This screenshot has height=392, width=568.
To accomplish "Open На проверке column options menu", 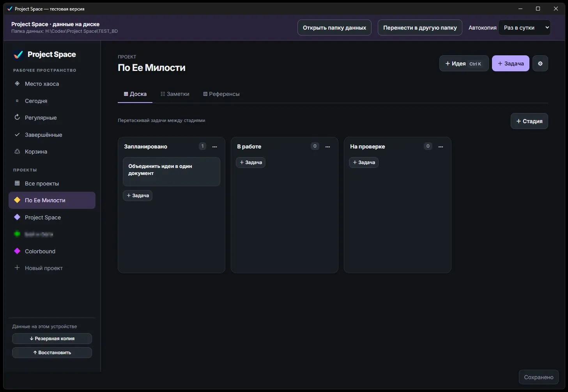I will (441, 147).
